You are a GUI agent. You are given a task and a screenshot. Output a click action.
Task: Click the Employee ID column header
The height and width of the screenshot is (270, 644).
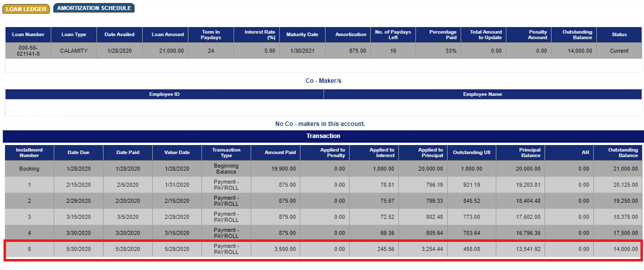pos(164,94)
